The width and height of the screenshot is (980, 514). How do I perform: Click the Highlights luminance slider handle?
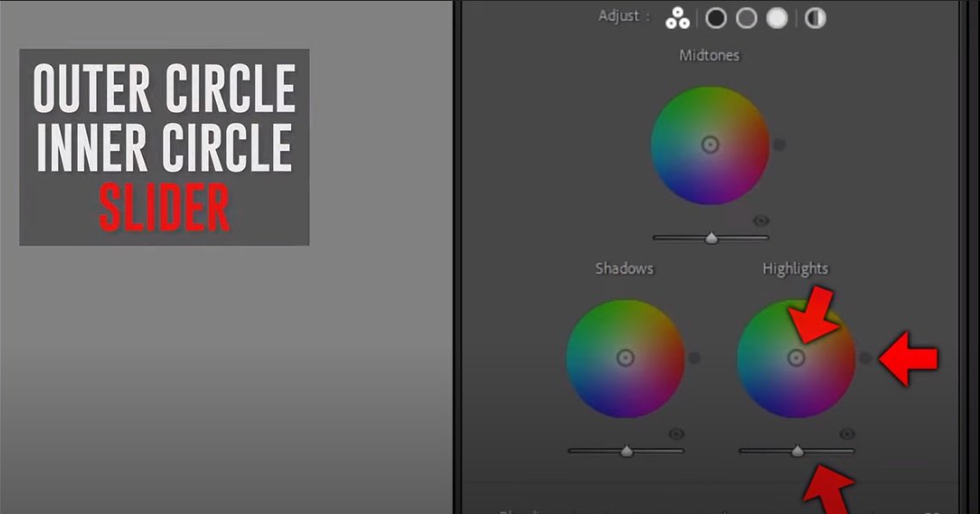coord(798,450)
